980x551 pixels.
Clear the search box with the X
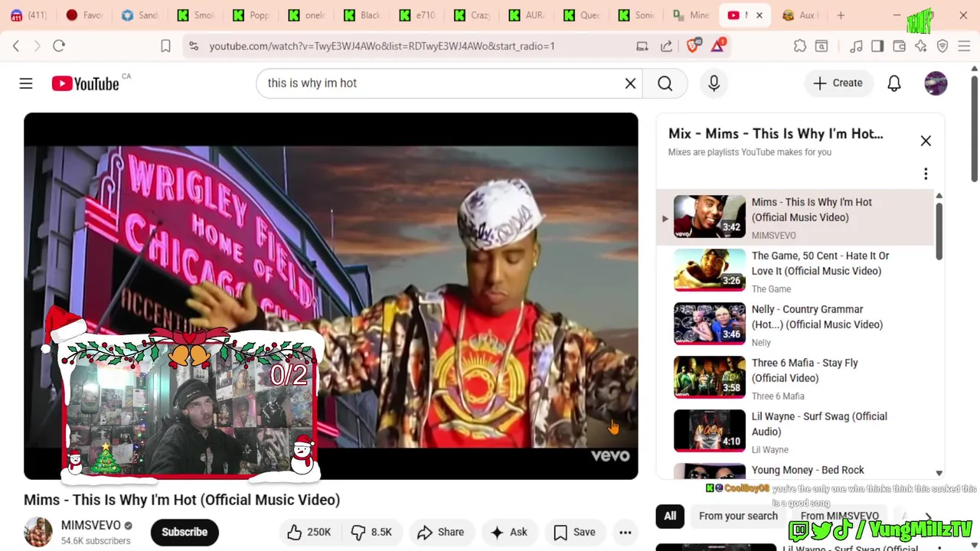coord(630,83)
